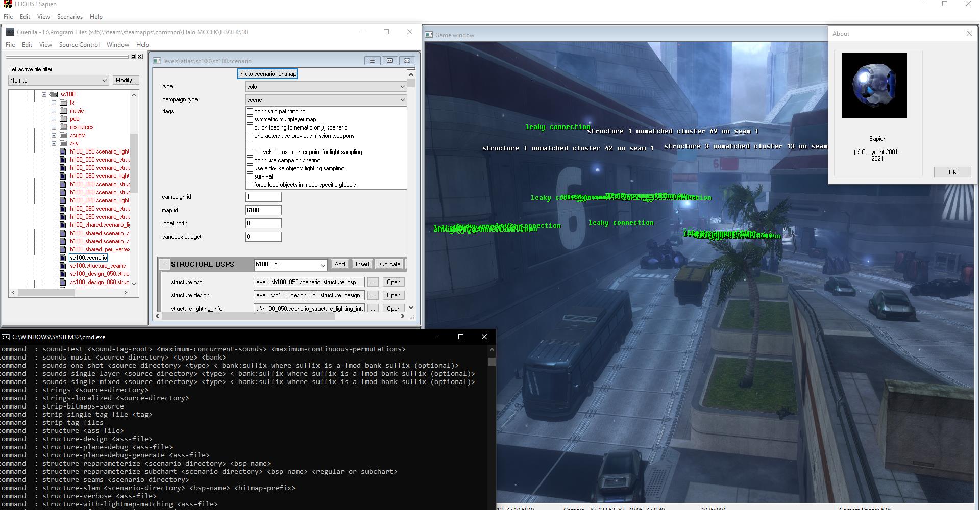Screen dimensions: 980x510
Task: Expand the pda folder
Action: click(x=54, y=119)
